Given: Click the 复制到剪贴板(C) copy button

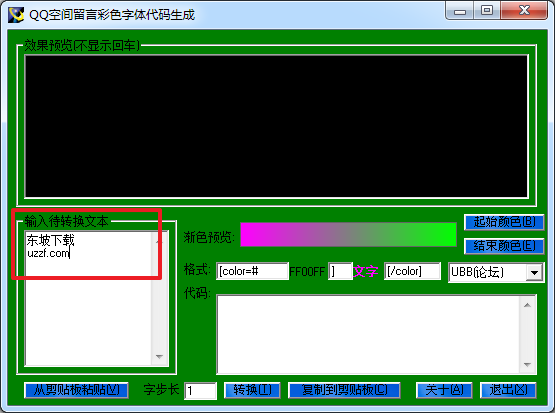Looking at the screenshot, I should click(x=344, y=390).
